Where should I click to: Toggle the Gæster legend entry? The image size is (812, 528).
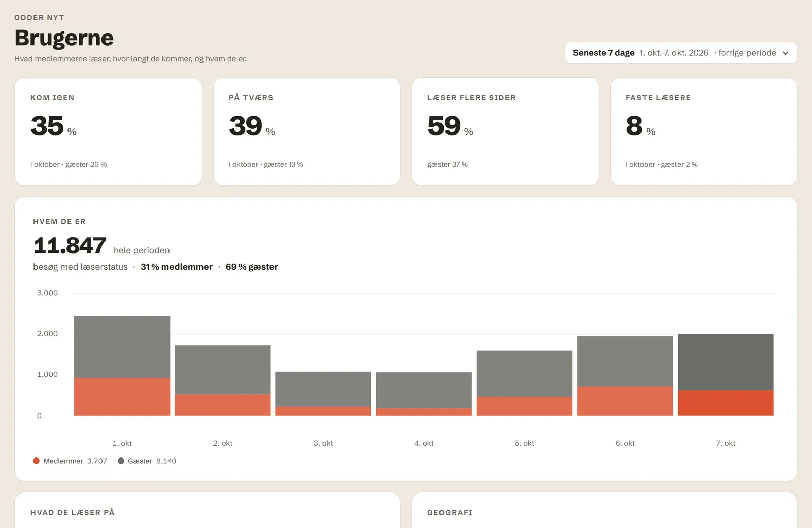click(x=147, y=461)
